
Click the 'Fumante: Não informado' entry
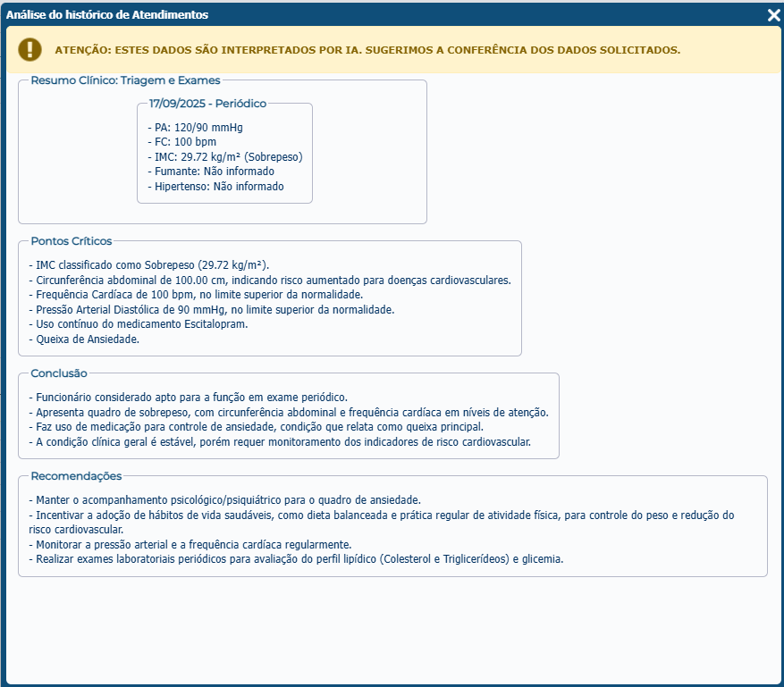(210, 172)
